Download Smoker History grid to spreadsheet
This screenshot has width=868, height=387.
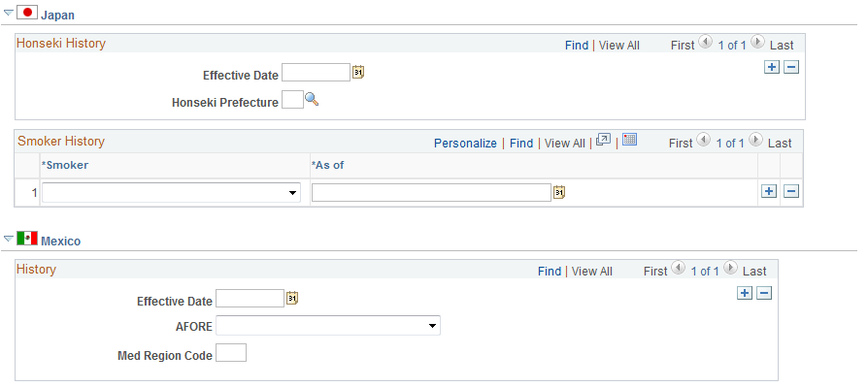pos(629,140)
